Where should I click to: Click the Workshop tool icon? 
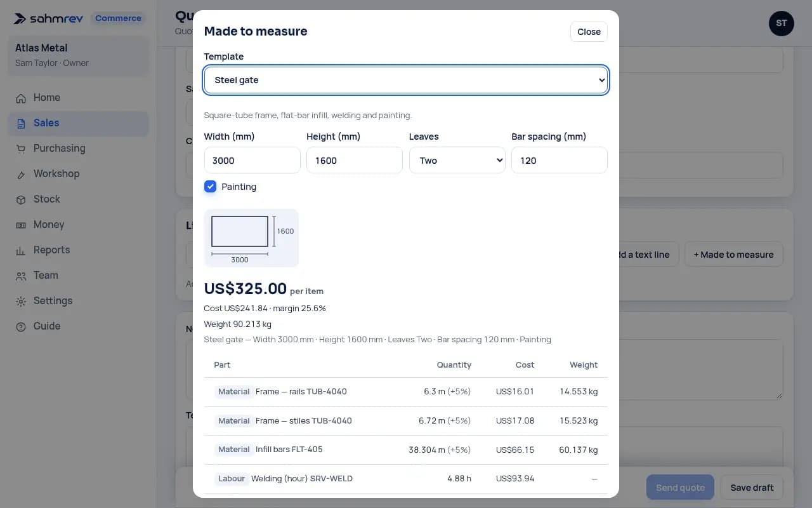click(21, 174)
